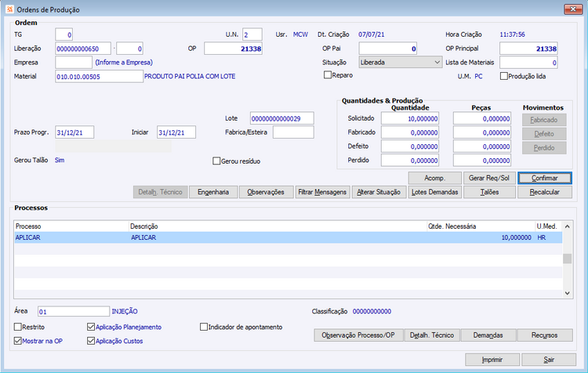Image resolution: width=588 pixels, height=373 pixels.
Task: Check the Gerou resíduo option
Action: coord(216,161)
